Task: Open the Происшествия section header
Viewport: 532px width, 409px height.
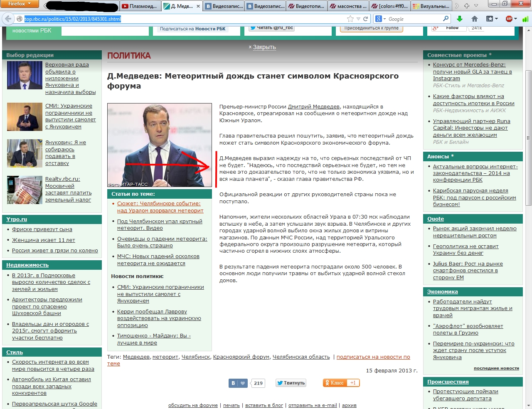Action: point(448,382)
